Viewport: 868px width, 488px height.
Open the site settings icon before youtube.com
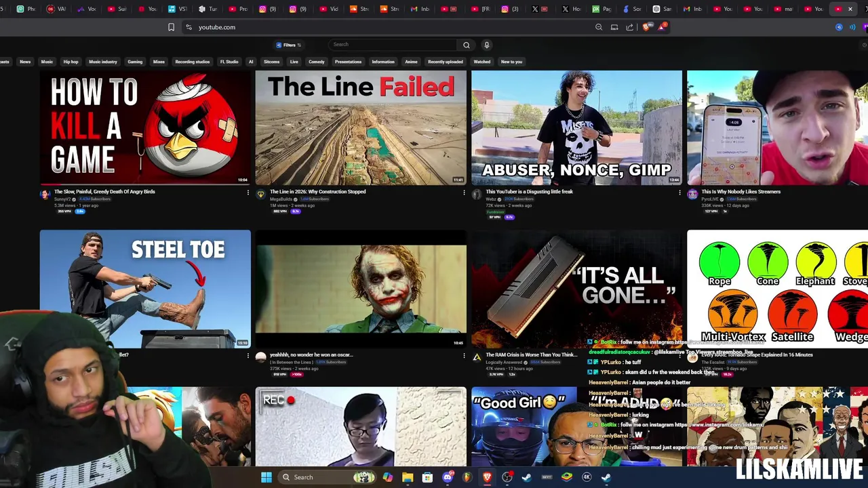point(189,27)
